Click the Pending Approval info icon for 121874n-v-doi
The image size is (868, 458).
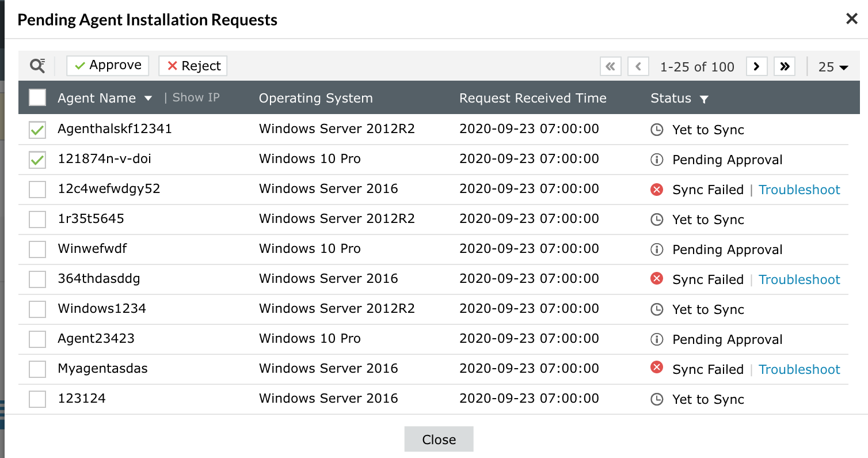point(656,160)
